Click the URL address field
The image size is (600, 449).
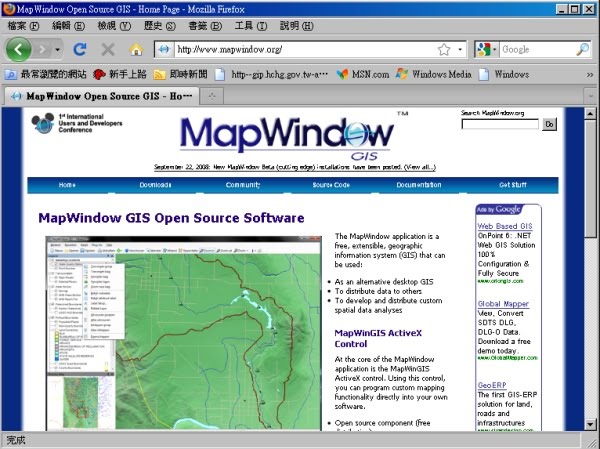[305, 49]
